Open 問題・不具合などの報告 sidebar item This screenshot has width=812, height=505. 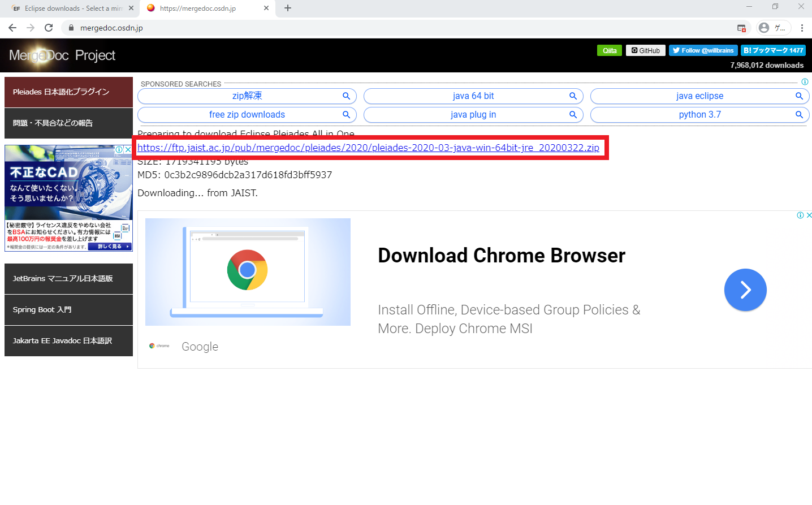point(68,123)
